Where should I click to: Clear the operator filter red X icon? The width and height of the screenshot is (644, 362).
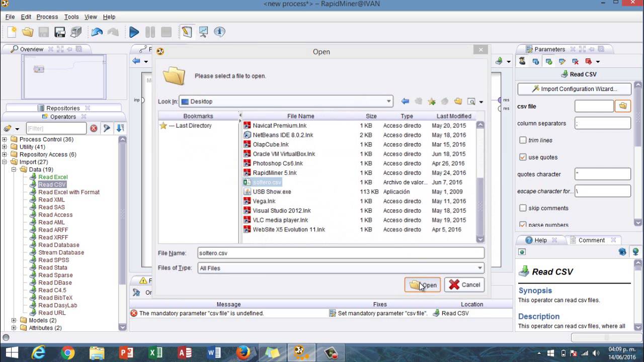[x=94, y=129]
